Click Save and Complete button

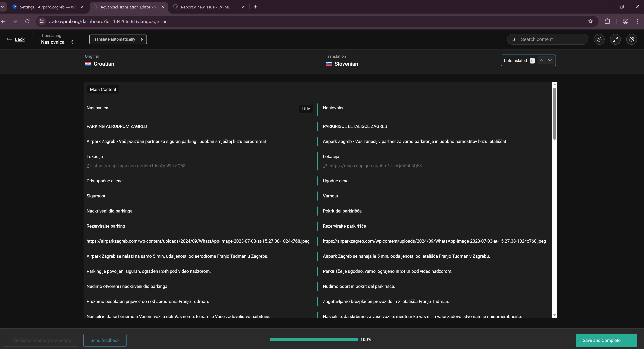pyautogui.click(x=606, y=340)
